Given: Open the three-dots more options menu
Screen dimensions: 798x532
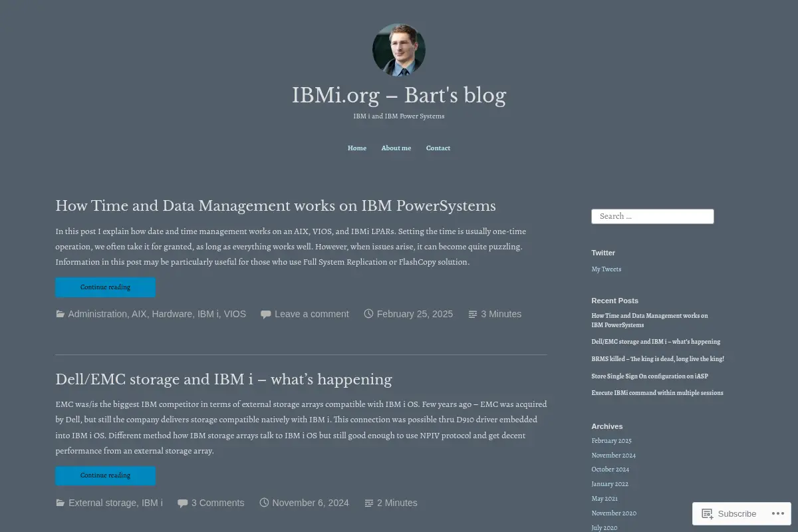Looking at the screenshot, I should pos(777,513).
